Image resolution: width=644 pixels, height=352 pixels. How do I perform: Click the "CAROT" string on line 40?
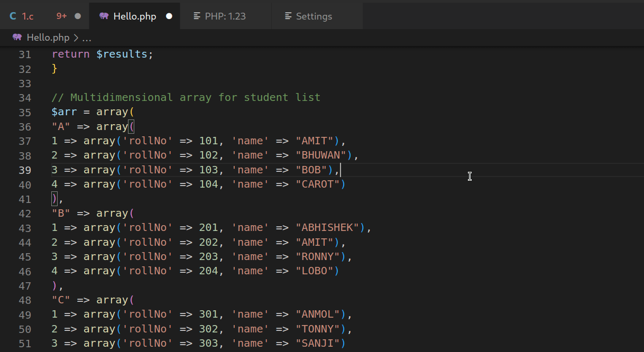click(x=319, y=184)
